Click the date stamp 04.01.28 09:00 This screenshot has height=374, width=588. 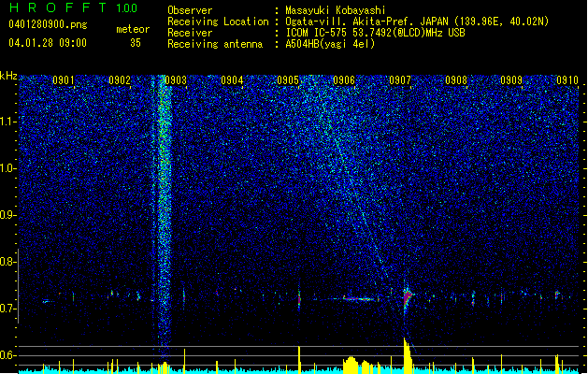point(48,43)
